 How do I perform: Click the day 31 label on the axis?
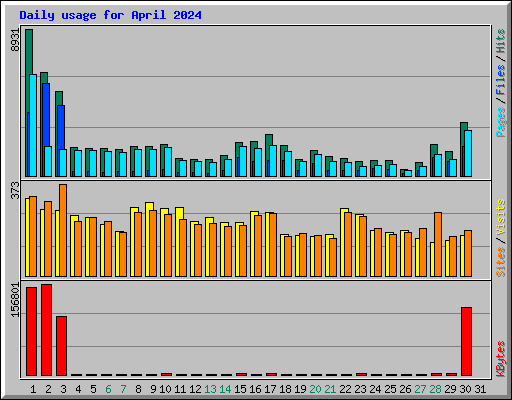tap(480, 389)
